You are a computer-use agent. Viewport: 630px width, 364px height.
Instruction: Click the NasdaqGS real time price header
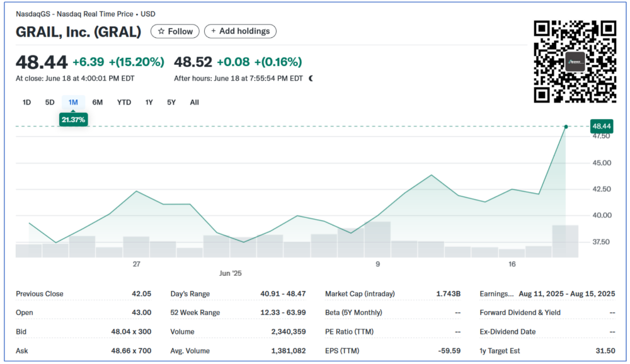click(x=86, y=14)
